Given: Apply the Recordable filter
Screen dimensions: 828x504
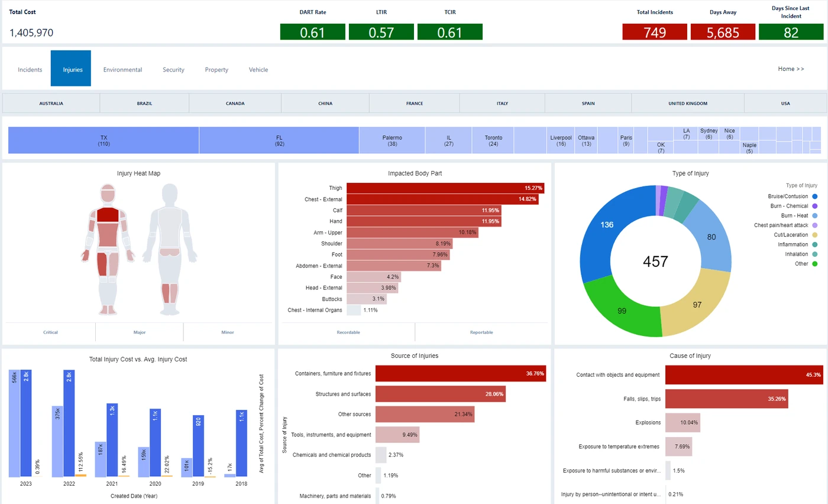Looking at the screenshot, I should pos(348,332).
